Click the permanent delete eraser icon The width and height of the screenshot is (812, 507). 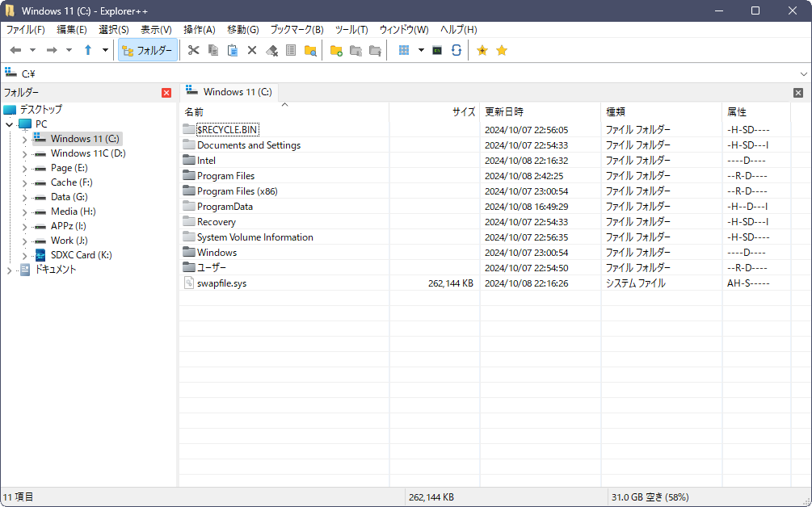click(x=271, y=50)
